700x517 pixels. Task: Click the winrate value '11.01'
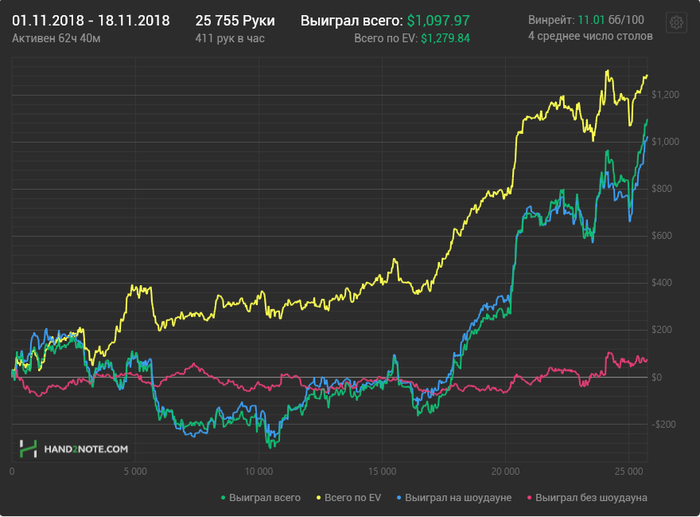pos(591,20)
